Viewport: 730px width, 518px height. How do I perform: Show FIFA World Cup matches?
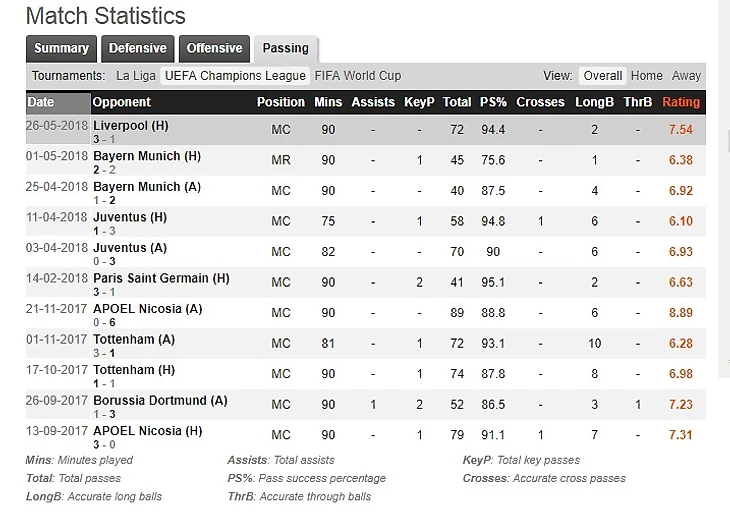(357, 76)
